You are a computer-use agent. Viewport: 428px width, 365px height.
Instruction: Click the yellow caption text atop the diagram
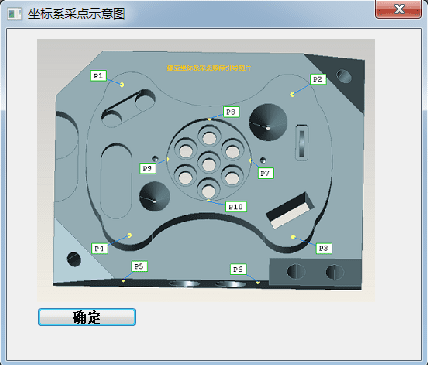[209, 68]
